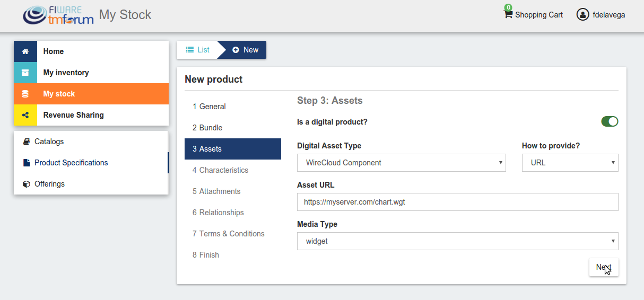Open Product Specifications in sidebar
The height and width of the screenshot is (300, 644).
[x=71, y=163]
